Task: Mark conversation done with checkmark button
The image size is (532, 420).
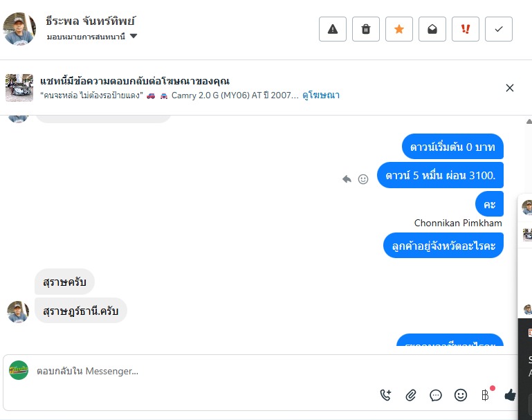Action: pos(499,29)
